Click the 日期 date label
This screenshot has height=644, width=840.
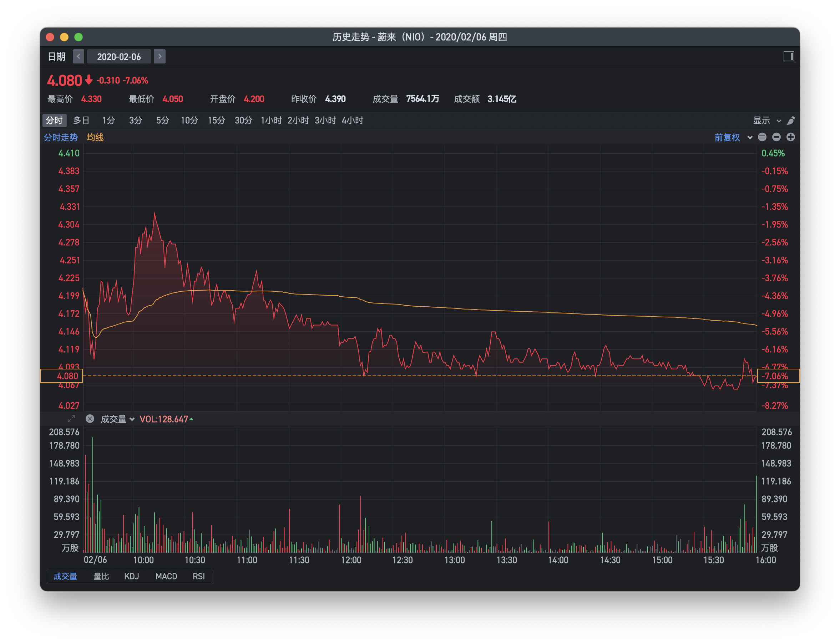(x=56, y=57)
